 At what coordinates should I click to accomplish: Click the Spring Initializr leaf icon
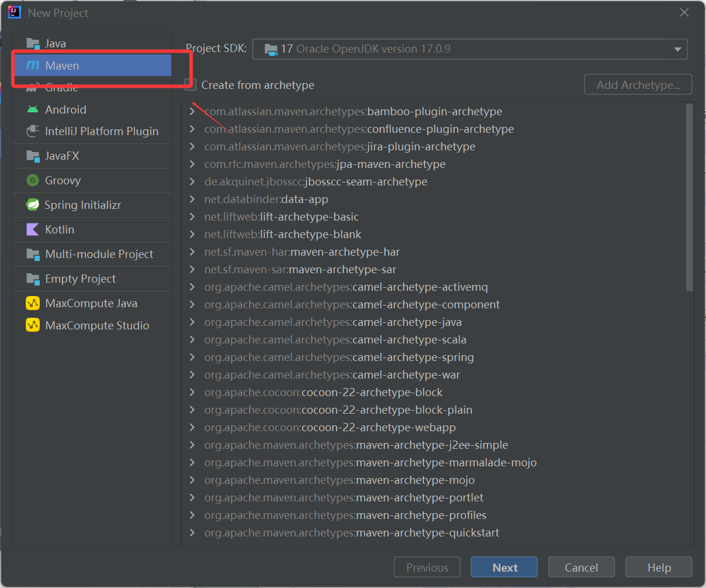pyautogui.click(x=33, y=205)
